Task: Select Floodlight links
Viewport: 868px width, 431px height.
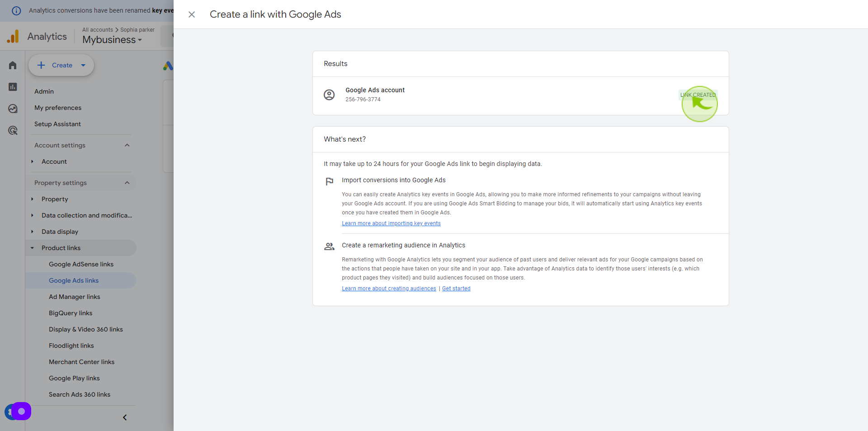Action: [x=71, y=346]
